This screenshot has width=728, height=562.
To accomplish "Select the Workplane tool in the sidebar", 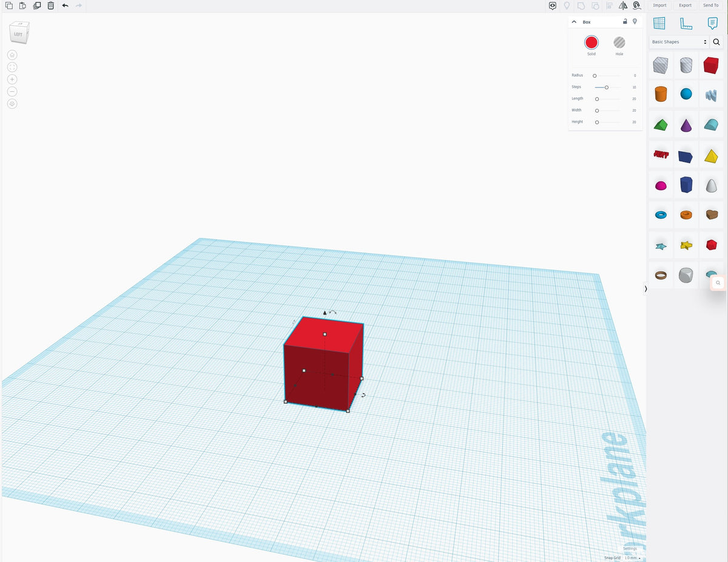I will 660,24.
